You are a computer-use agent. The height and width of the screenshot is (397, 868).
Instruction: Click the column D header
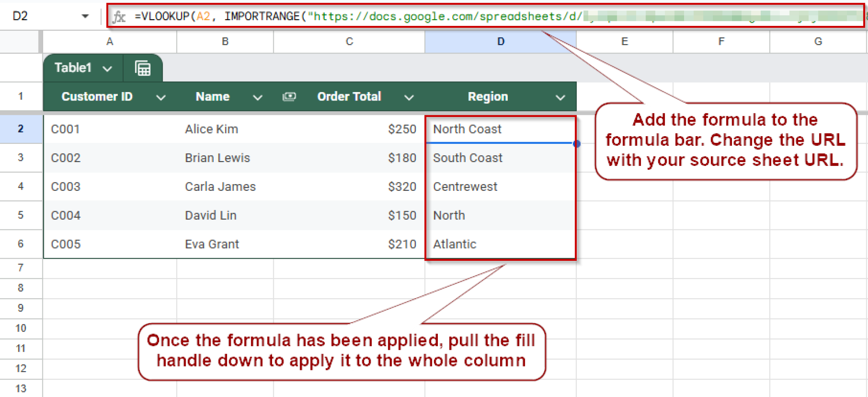(500, 41)
